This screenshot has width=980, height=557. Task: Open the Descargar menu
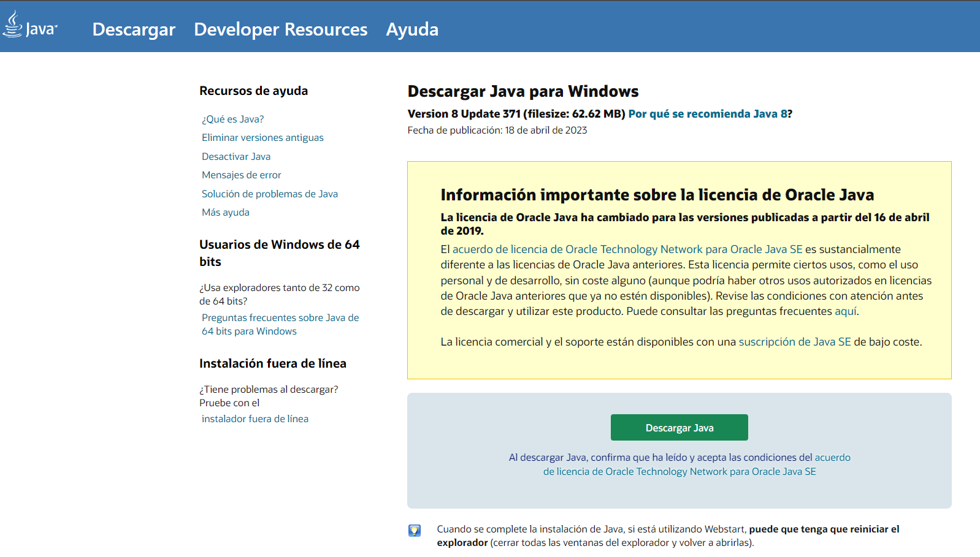134,29
